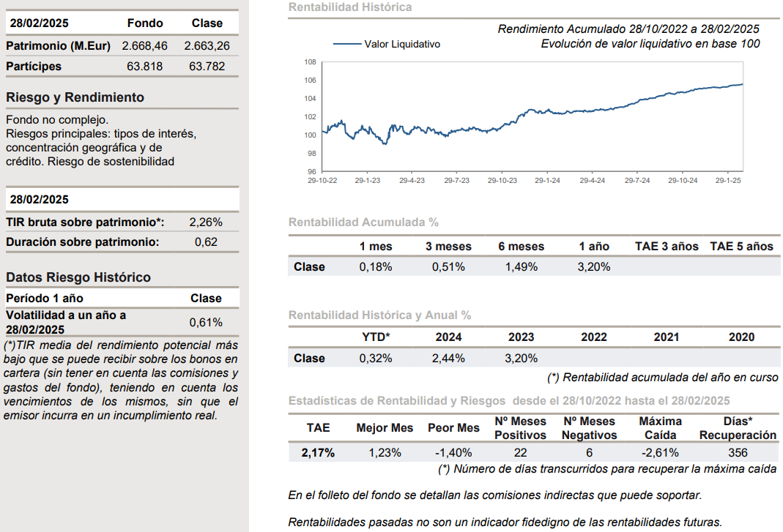
Task: Click the positive months count 22
Action: pos(520,453)
